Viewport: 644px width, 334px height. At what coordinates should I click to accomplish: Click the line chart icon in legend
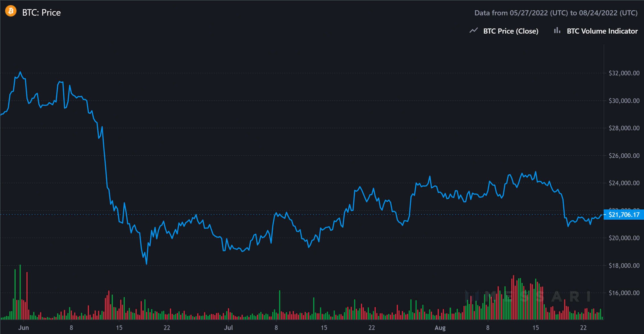coord(473,30)
